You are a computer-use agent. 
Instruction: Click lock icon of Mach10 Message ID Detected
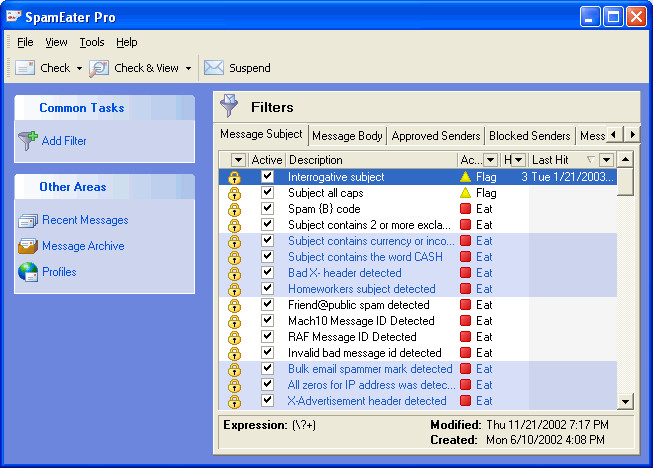click(234, 321)
